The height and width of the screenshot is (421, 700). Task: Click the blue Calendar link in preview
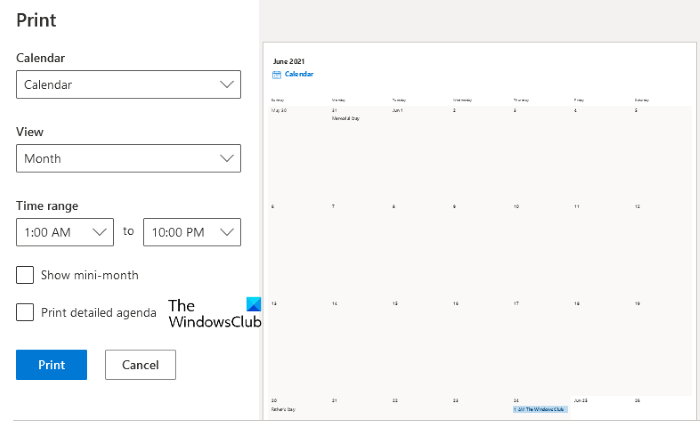[299, 74]
